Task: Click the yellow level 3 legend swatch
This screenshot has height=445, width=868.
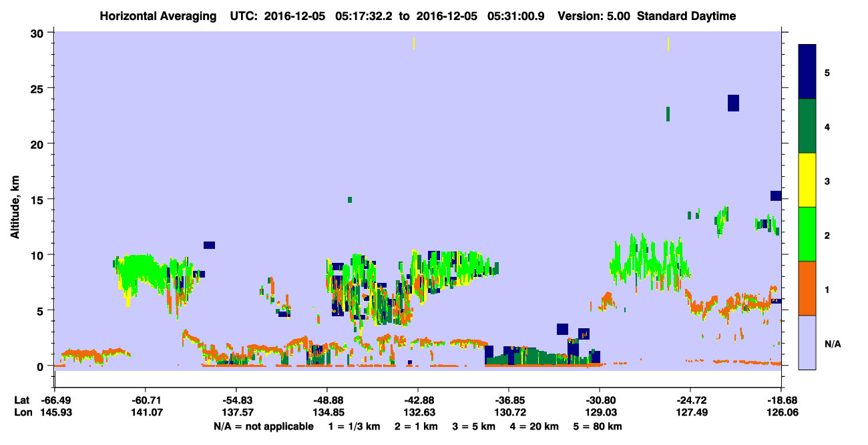Action: point(807,180)
